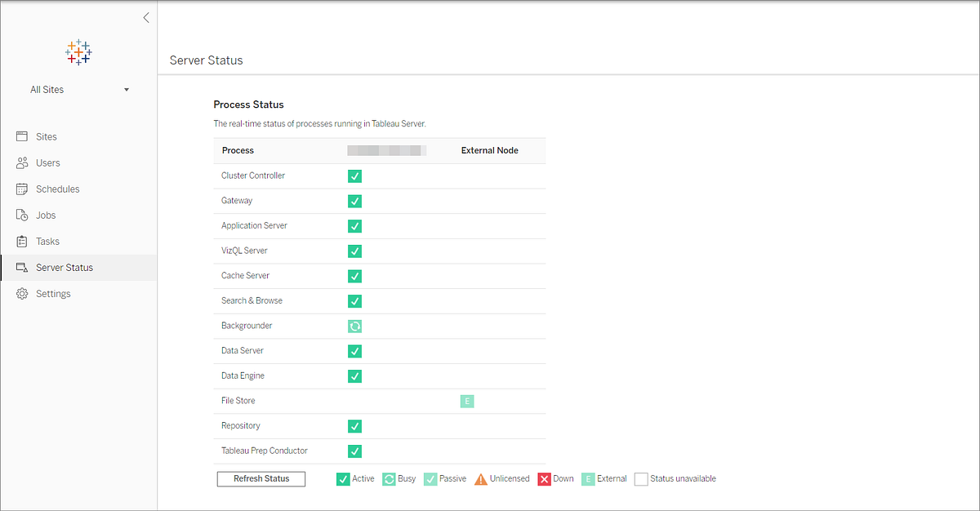This screenshot has width=980, height=511.
Task: Click the Refresh Status button
Action: tap(261, 478)
